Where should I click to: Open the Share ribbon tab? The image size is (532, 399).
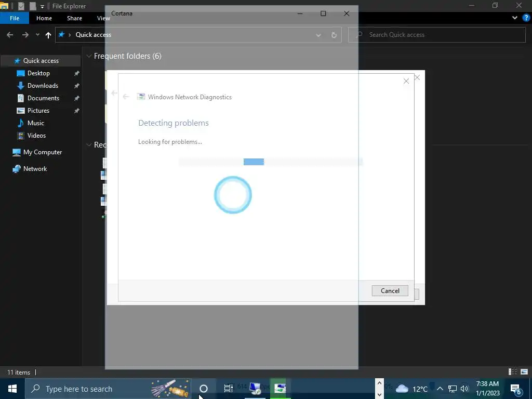74,18
